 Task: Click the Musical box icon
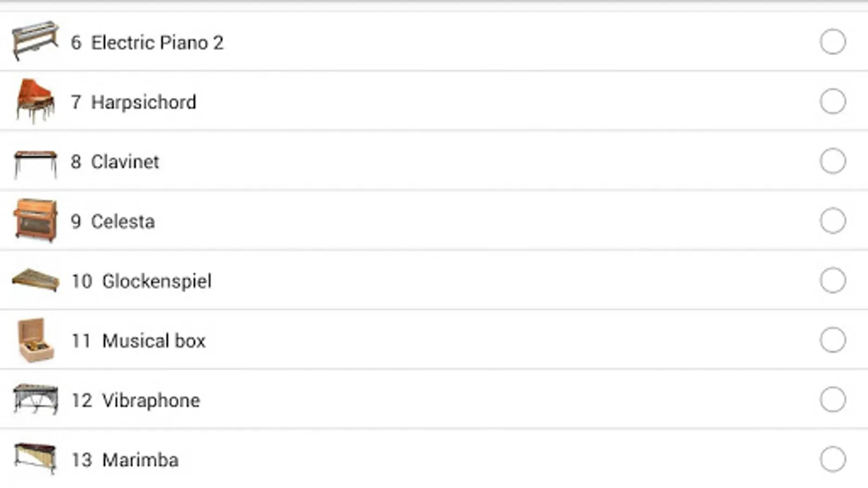pos(35,340)
